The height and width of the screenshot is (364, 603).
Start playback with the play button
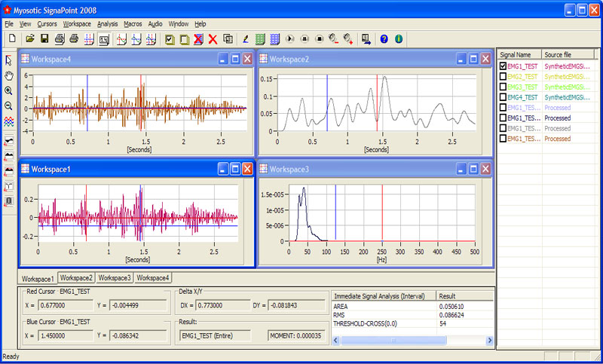(x=289, y=39)
